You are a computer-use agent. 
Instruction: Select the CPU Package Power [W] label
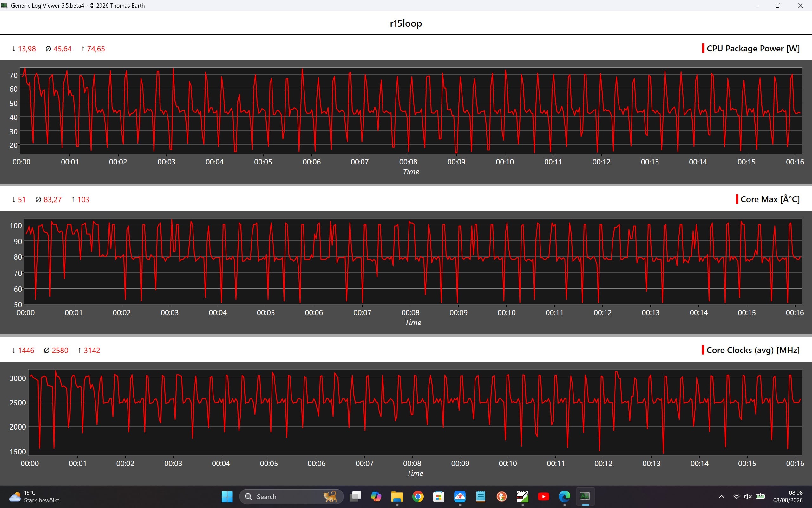(x=753, y=49)
